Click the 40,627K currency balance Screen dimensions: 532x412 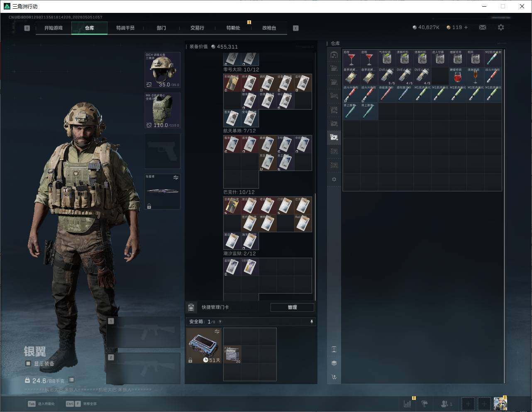click(x=426, y=27)
